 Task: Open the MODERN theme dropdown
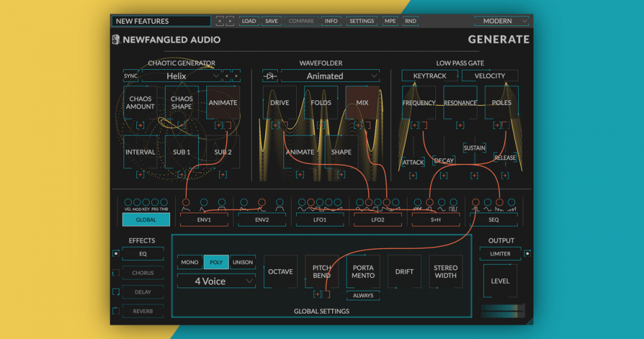[x=502, y=21]
